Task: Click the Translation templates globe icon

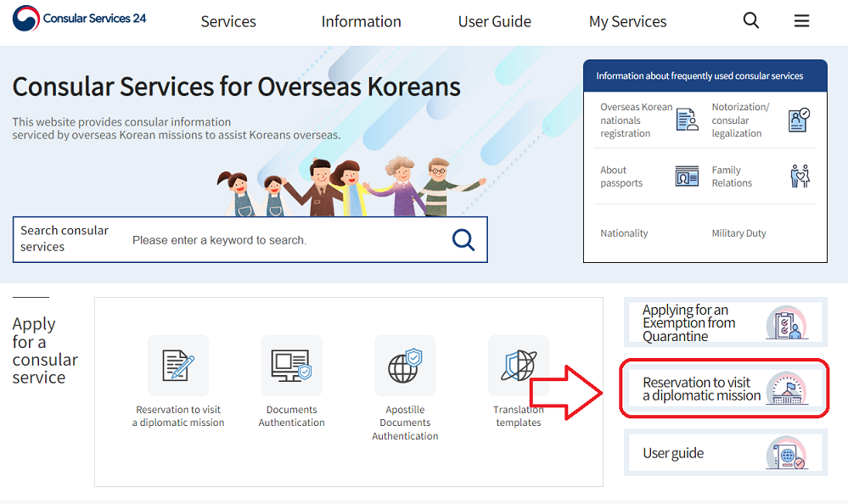Action: [518, 366]
